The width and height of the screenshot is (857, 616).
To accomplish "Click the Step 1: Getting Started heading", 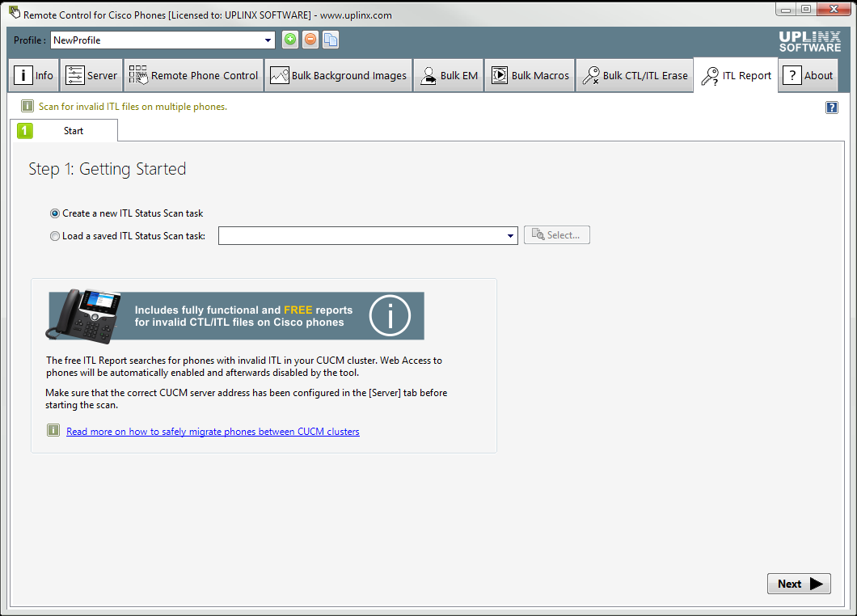I will [x=107, y=169].
